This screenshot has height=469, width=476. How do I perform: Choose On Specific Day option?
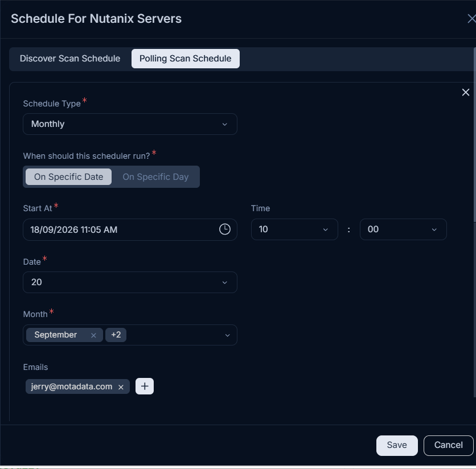155,176
